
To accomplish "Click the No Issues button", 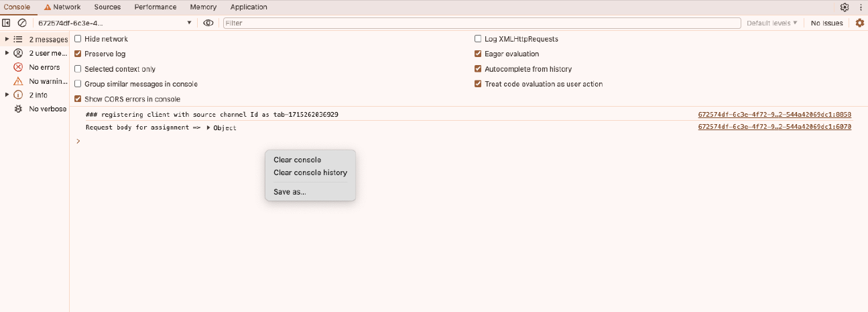I will 826,23.
